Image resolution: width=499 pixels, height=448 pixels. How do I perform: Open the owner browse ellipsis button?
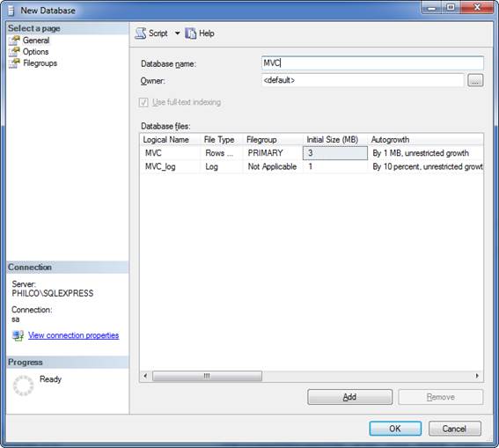click(x=475, y=80)
